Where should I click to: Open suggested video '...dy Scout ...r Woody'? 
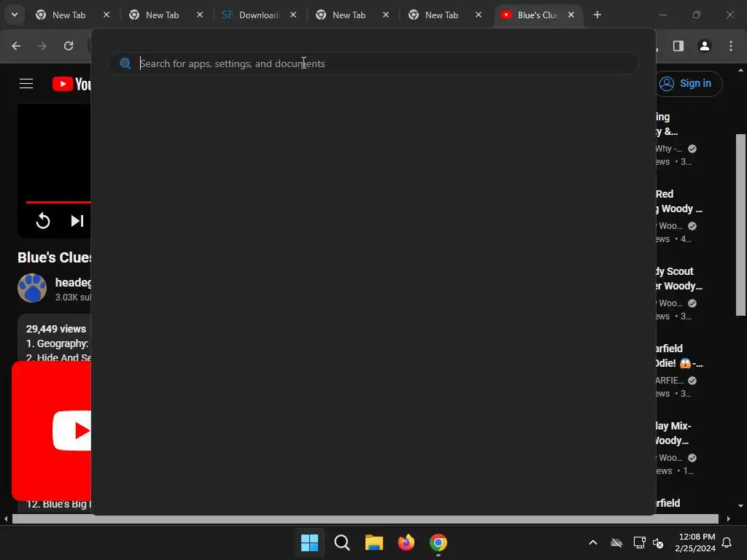[679, 279]
